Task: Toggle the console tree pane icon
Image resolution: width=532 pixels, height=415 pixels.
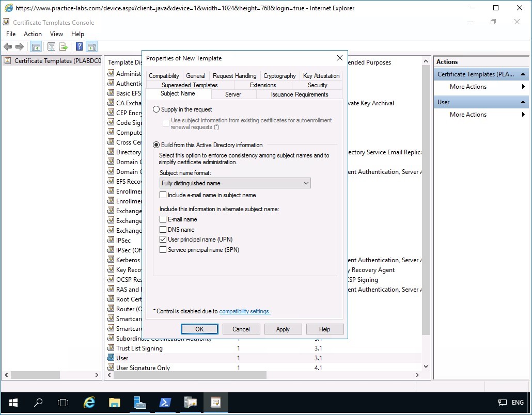Action: [36, 46]
